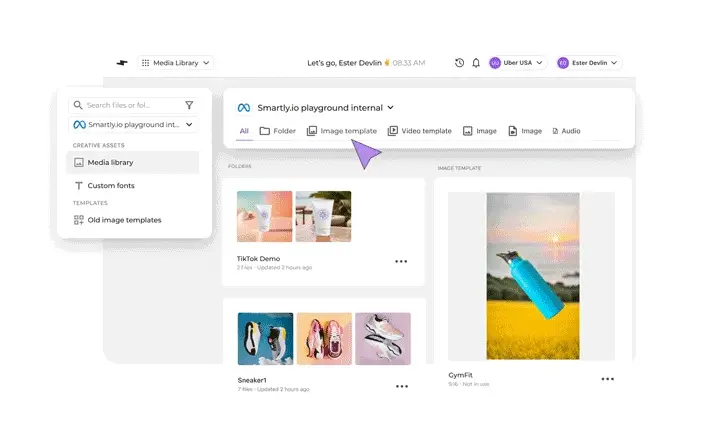This screenshot has height=447, width=710.
Task: Click the filter funnel icon in search box
Action: 189,105
